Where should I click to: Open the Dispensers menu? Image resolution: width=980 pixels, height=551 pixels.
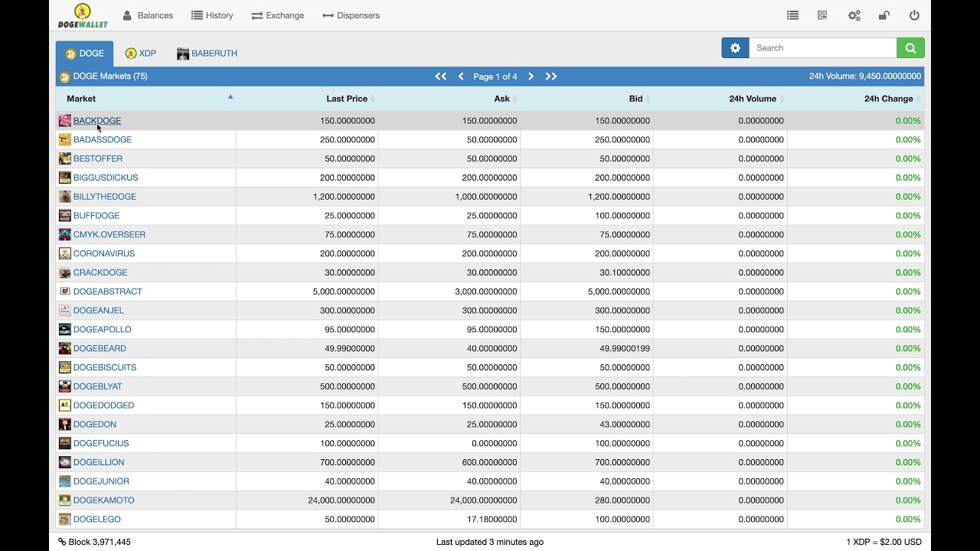tap(351, 15)
